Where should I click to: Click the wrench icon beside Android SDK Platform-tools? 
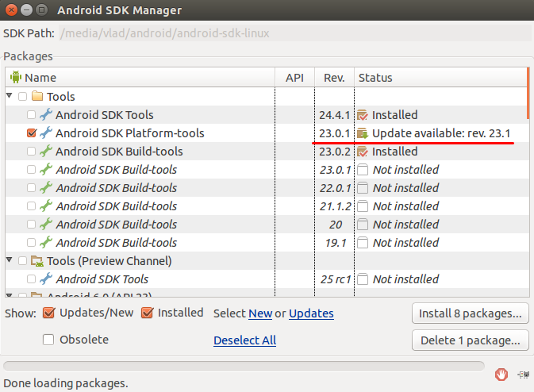(x=46, y=133)
